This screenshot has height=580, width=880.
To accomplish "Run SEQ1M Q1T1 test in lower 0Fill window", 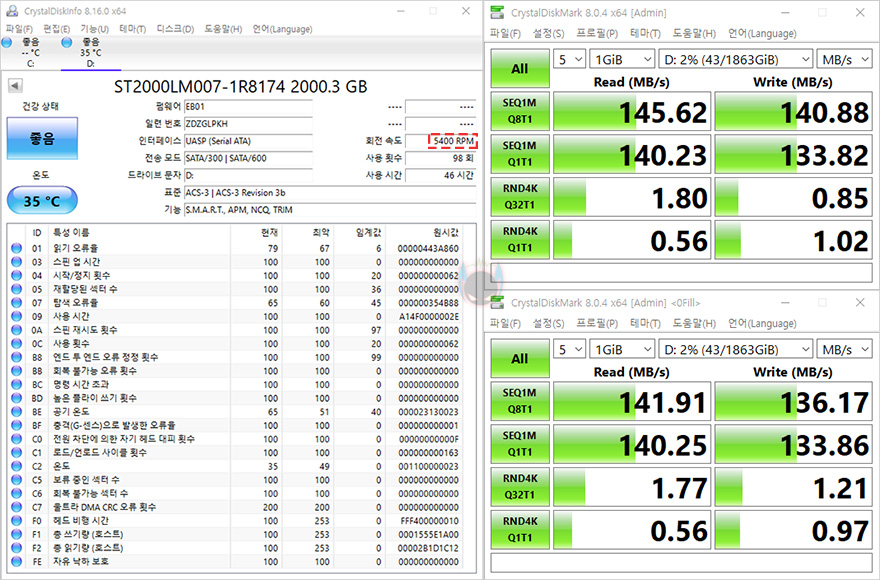I will click(x=520, y=444).
